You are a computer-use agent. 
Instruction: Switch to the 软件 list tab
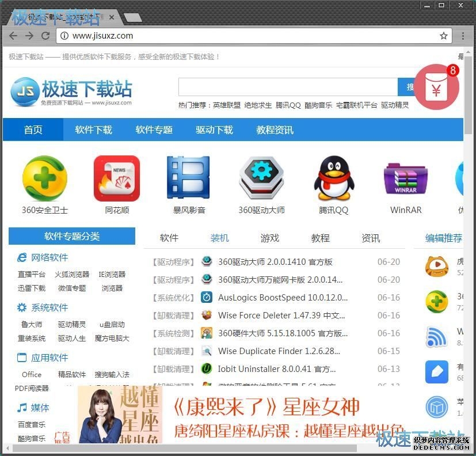(169, 238)
